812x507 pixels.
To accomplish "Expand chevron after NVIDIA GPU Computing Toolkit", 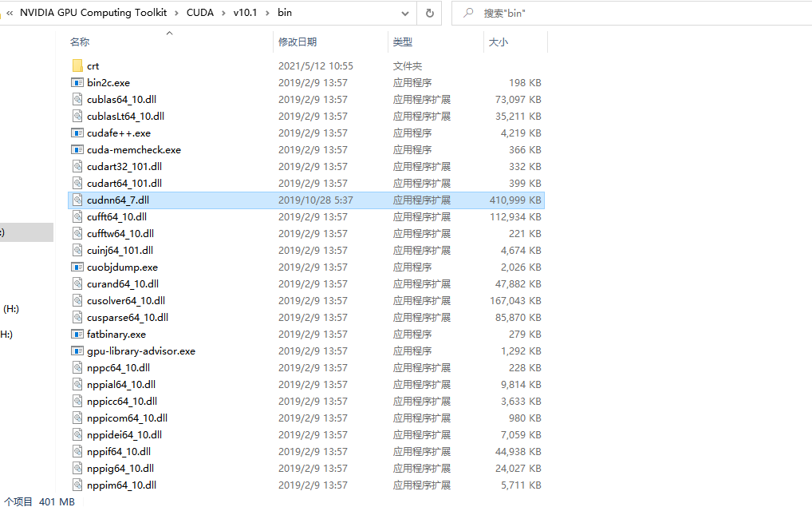I will (176, 13).
